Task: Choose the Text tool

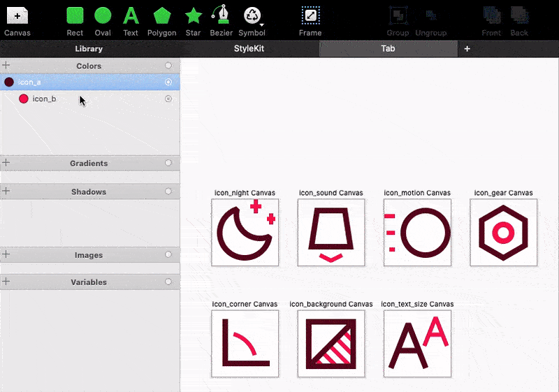Action: (131, 15)
